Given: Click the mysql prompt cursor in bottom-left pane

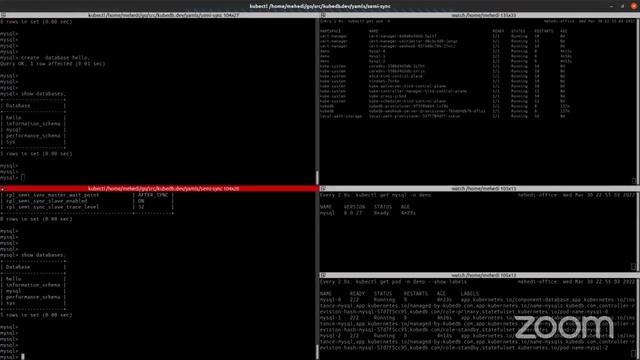Looking at the screenshot, I should click(x=23, y=357).
